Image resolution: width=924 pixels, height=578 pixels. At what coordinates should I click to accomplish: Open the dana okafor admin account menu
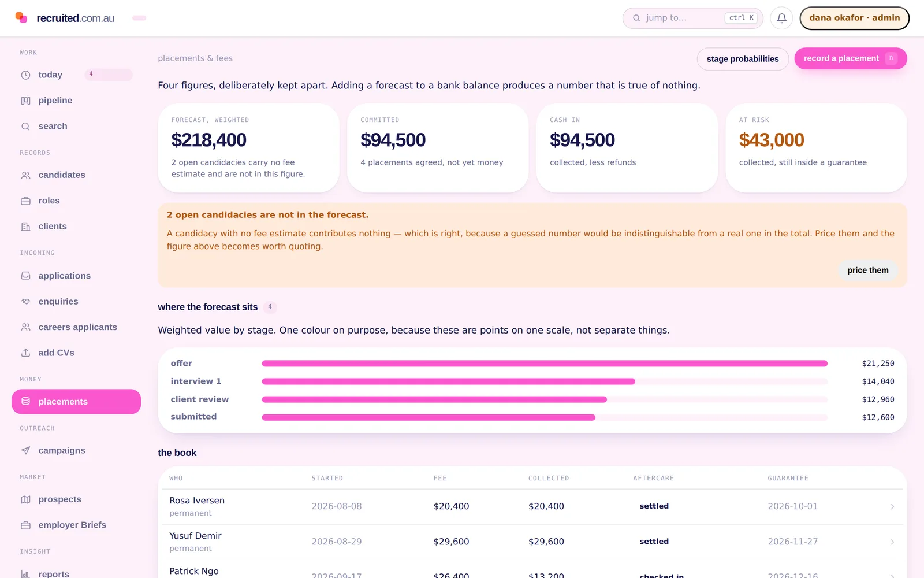pyautogui.click(x=854, y=18)
